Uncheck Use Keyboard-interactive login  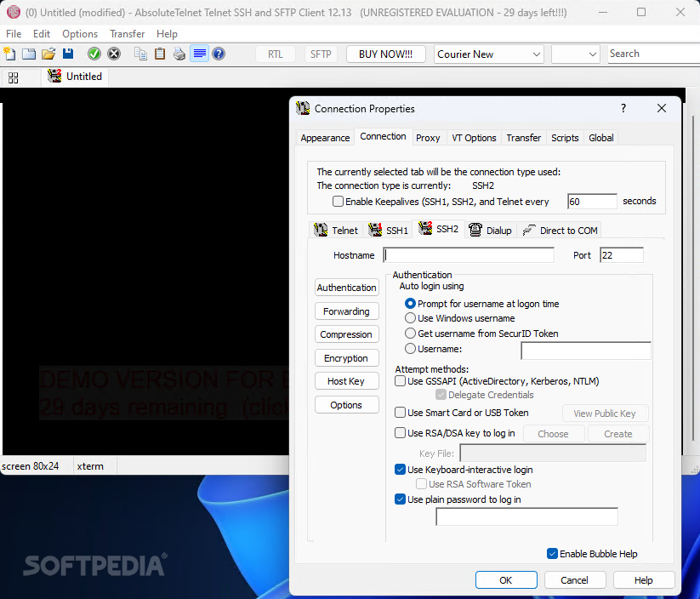(400, 470)
